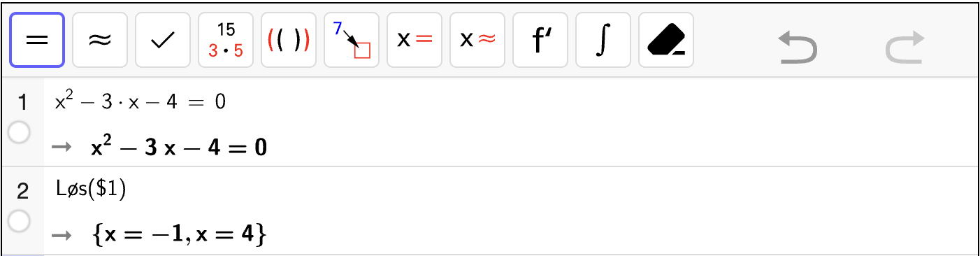Select the solution output {x = −1, x = 4}

click(179, 236)
